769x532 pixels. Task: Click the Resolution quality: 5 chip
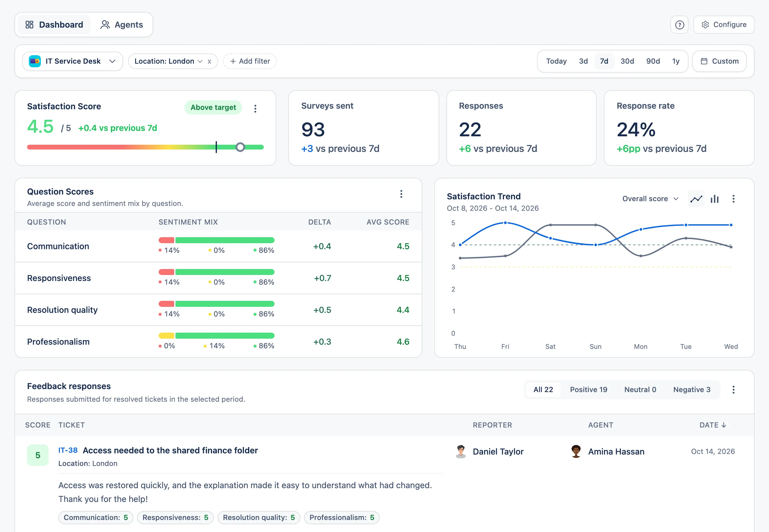259,518
